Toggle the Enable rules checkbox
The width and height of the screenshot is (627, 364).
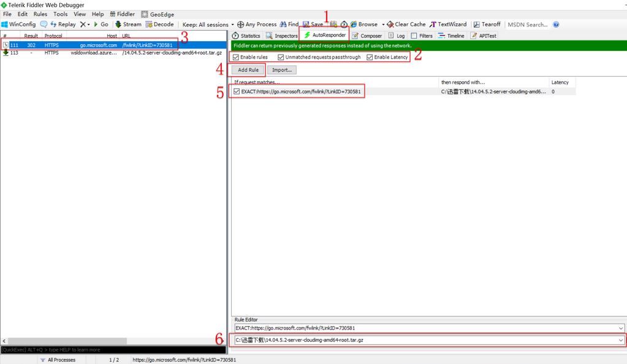[x=236, y=57]
